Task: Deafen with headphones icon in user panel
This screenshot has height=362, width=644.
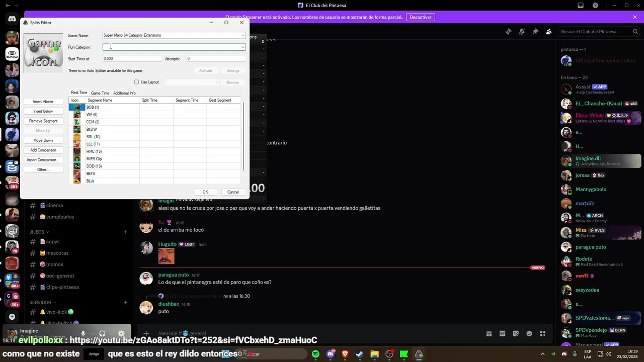Action: pyautogui.click(x=102, y=333)
